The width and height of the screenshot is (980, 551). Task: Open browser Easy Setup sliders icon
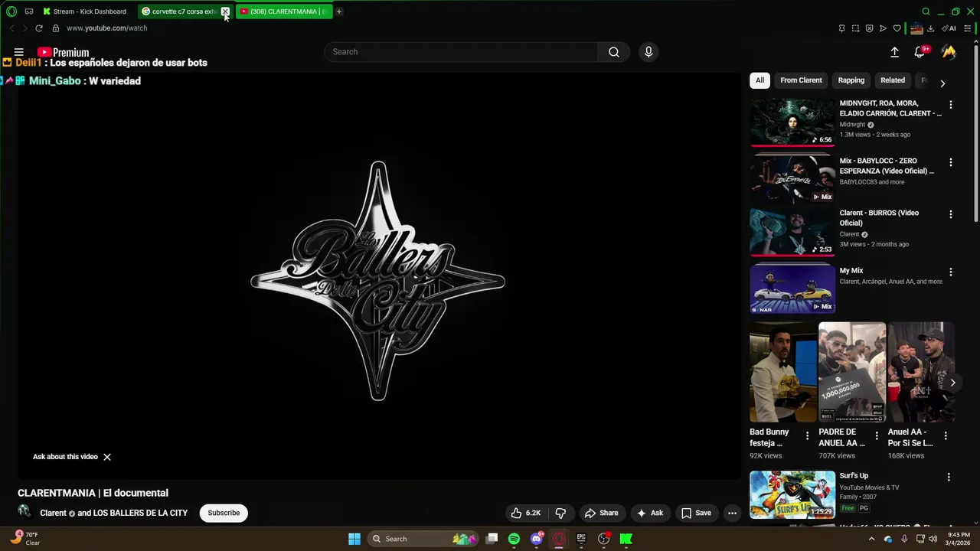pos(968,28)
